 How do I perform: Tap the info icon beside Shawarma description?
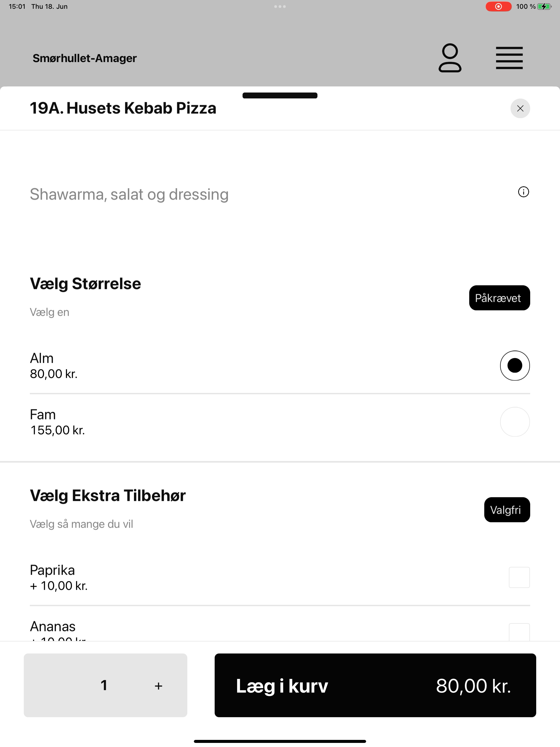(x=523, y=192)
